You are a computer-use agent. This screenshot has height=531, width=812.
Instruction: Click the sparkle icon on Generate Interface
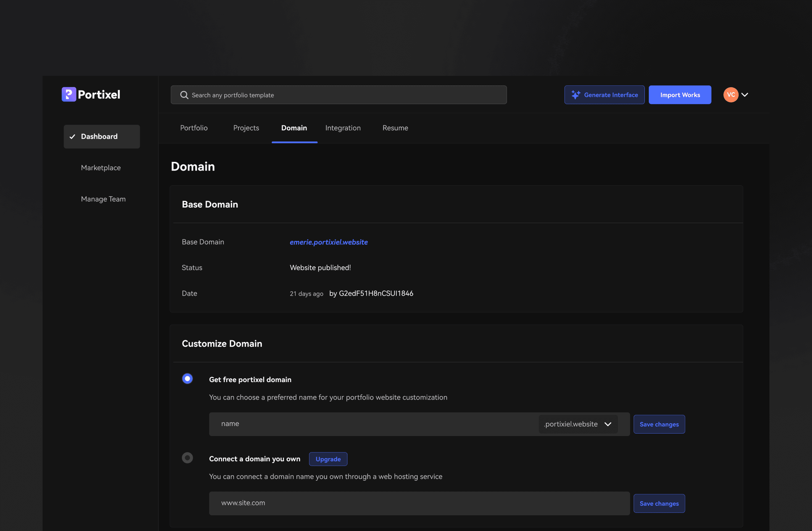tap(576, 95)
